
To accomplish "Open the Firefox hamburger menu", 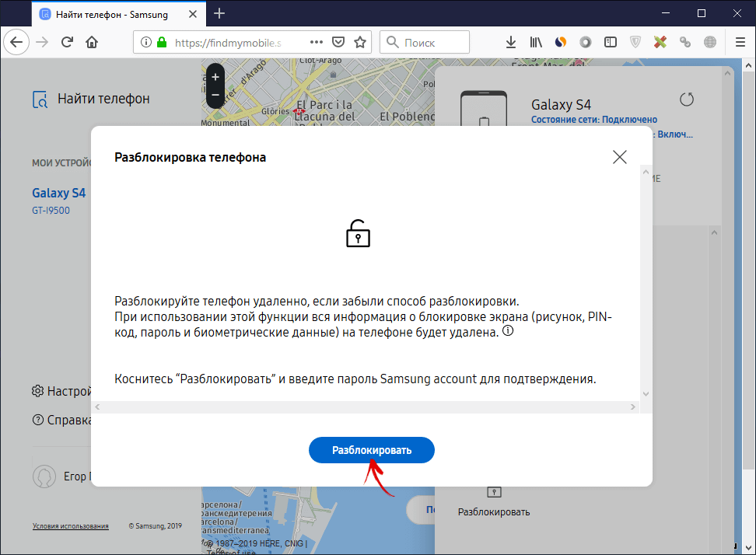I will pyautogui.click(x=740, y=43).
